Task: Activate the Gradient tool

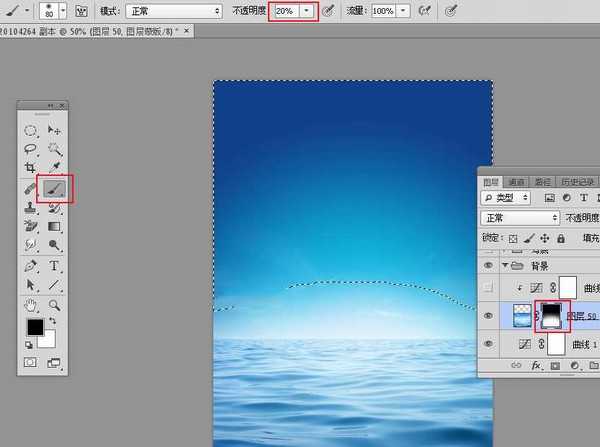Action: pyautogui.click(x=54, y=226)
